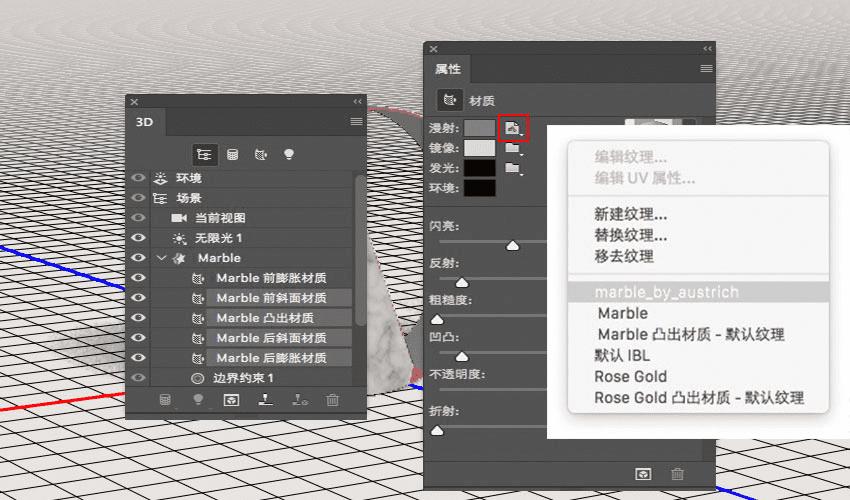Hide Marble 前膨胀材质 material
The width and height of the screenshot is (850, 500).
tap(138, 278)
